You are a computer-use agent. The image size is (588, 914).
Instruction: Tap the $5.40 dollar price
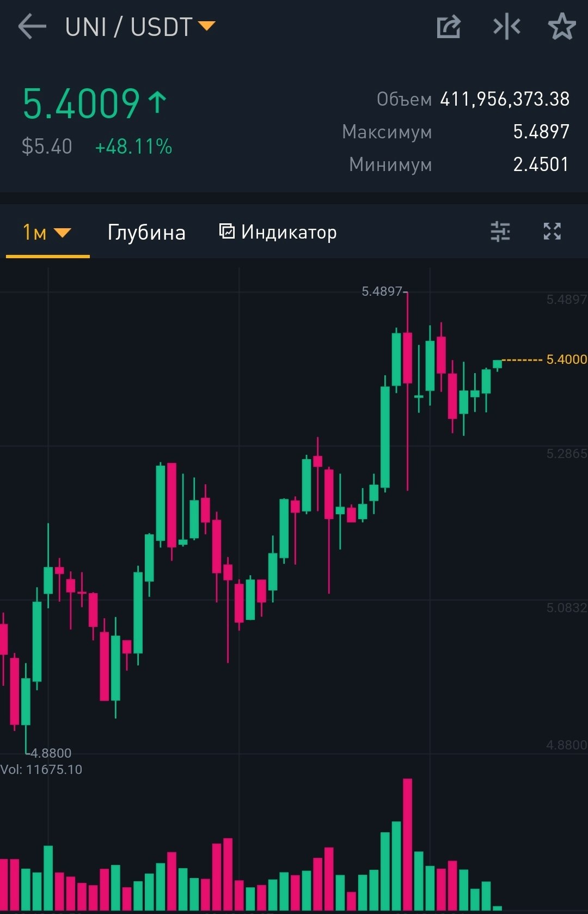pyautogui.click(x=47, y=147)
